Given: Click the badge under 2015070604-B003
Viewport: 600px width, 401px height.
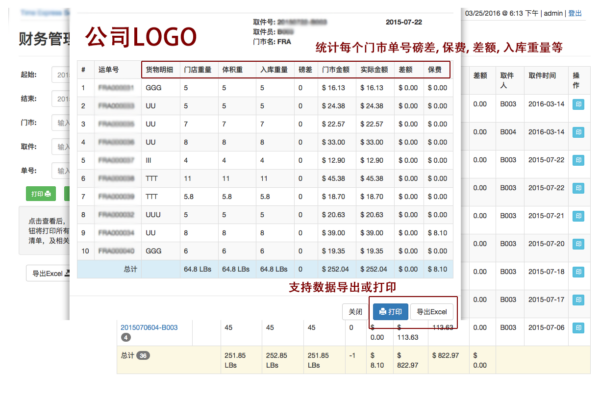Looking at the screenshot, I should coord(126,337).
